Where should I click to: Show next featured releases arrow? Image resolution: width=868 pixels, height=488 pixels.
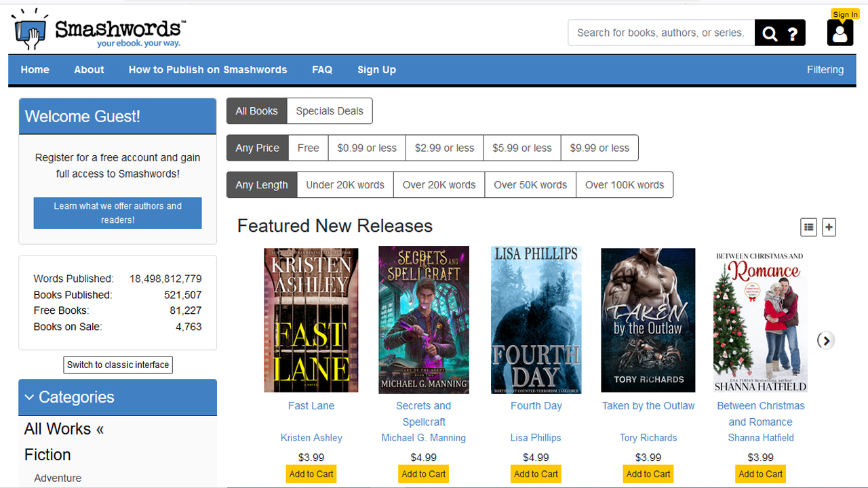825,340
